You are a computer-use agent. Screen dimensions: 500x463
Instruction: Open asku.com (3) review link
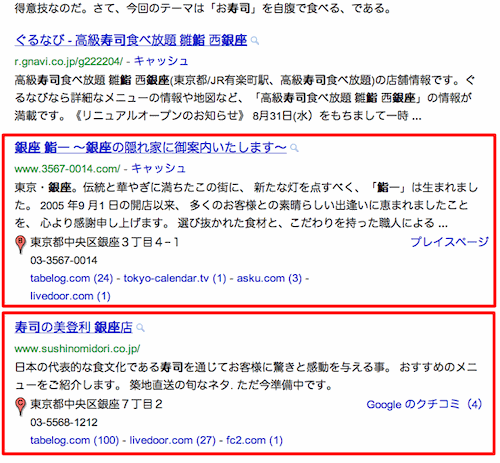coord(269,278)
